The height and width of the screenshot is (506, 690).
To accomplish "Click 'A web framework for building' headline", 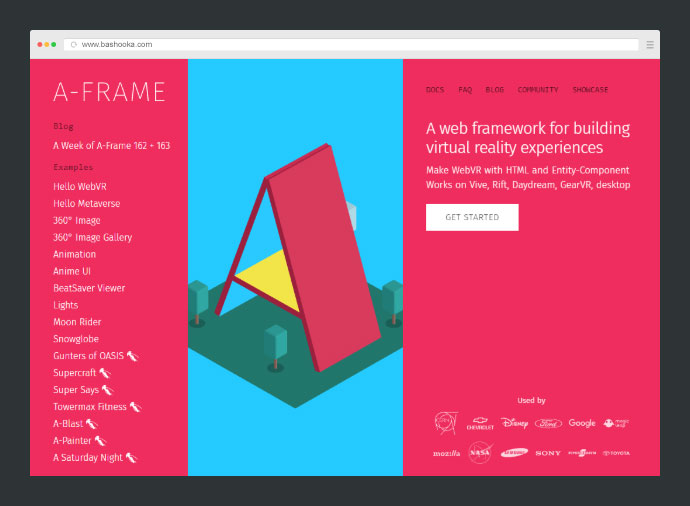I will coord(528,128).
